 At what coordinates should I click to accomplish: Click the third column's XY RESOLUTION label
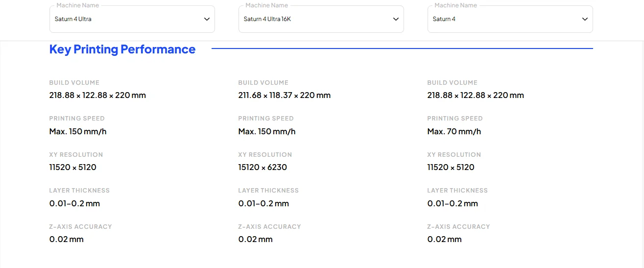coord(454,155)
